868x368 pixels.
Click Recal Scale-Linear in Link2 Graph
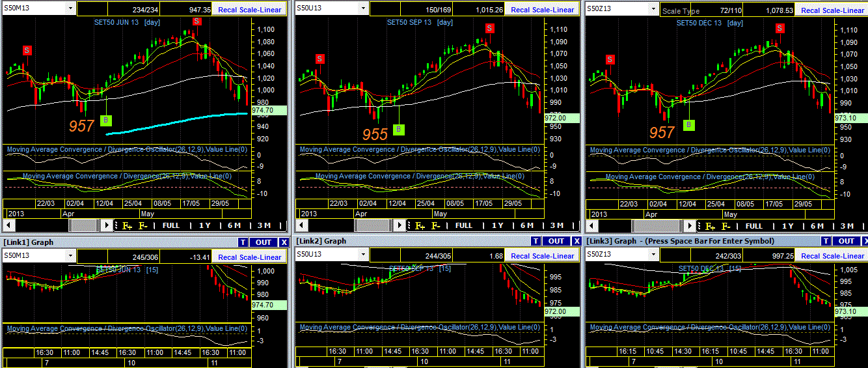point(543,256)
